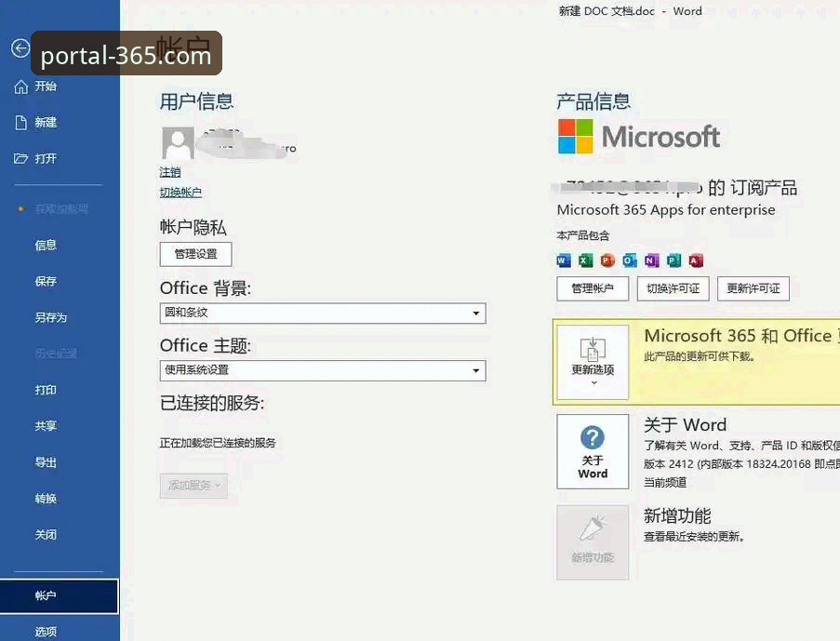Click the 正在加载您已连接的服务 status text
The height and width of the screenshot is (641, 840).
[x=218, y=443]
